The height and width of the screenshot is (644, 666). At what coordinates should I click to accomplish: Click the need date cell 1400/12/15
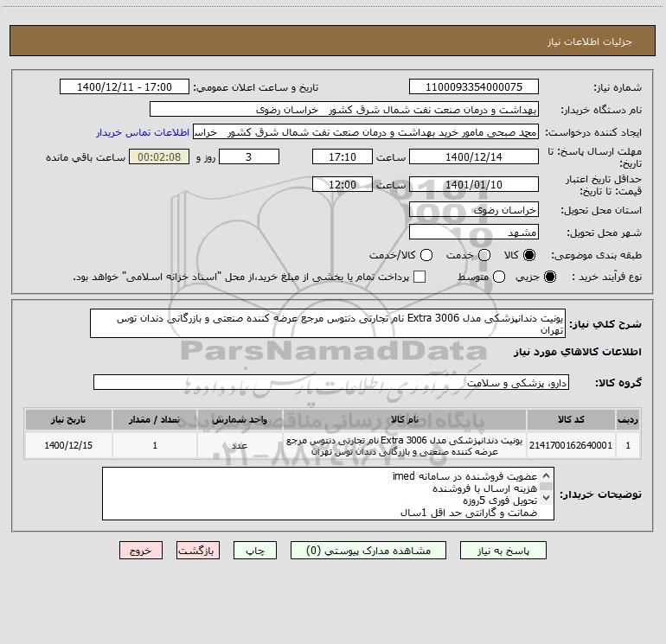(68, 445)
